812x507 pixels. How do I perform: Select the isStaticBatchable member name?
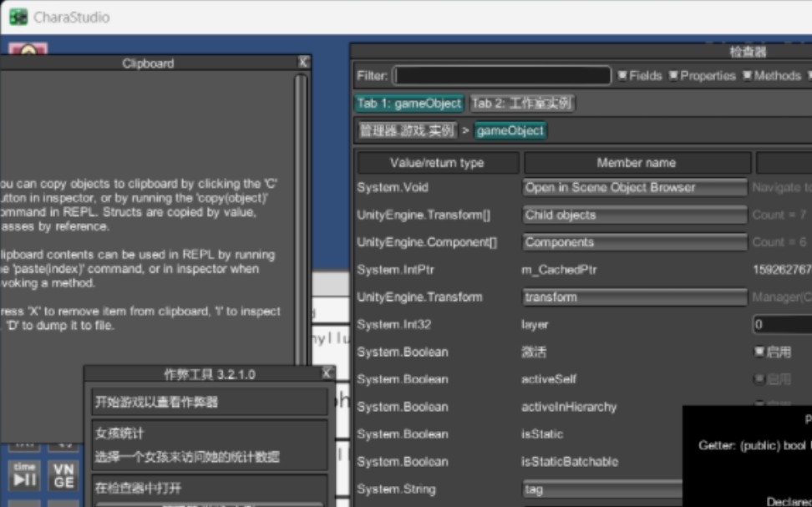[x=570, y=462]
